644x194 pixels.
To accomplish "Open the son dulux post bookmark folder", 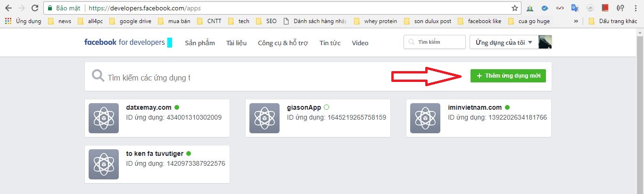I will coord(427,21).
